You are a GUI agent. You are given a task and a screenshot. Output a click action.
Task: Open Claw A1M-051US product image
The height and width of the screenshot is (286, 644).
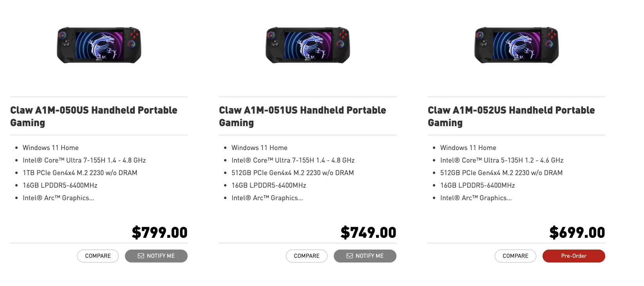click(308, 45)
